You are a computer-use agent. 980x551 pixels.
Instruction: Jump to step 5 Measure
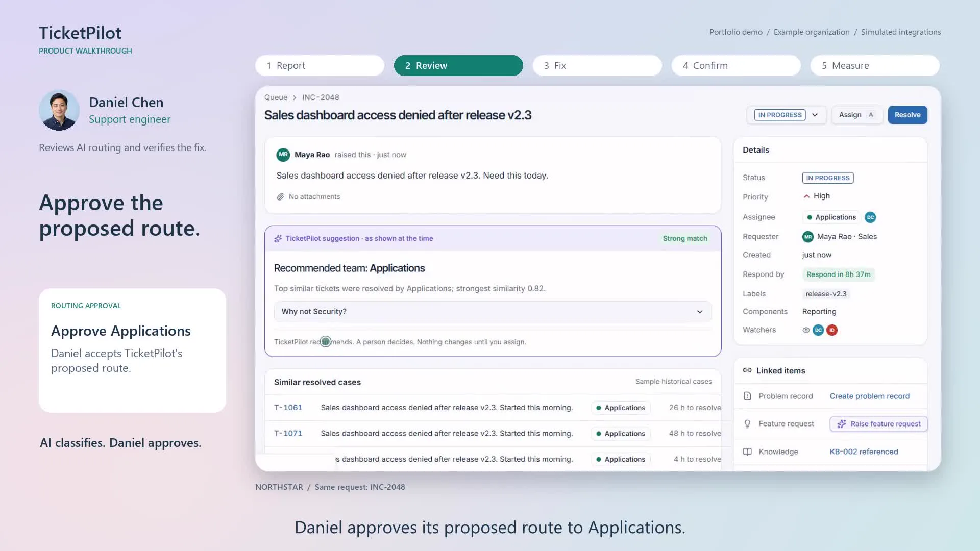pyautogui.click(x=875, y=65)
